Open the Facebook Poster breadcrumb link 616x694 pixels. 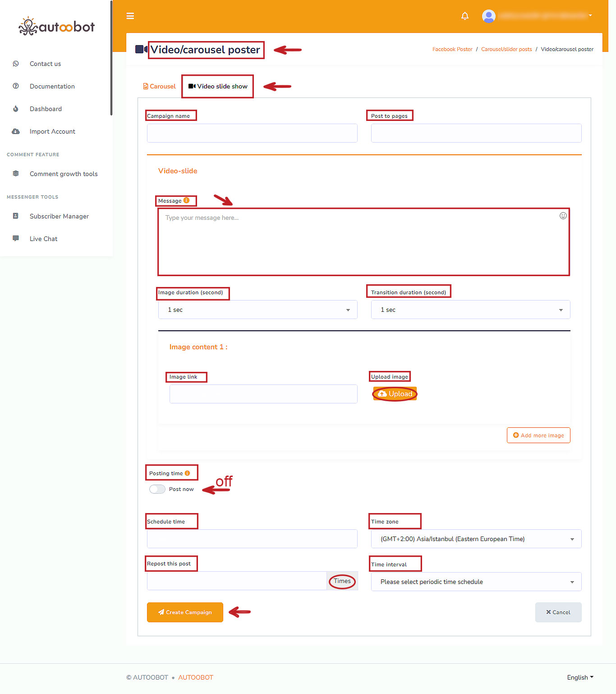452,49
